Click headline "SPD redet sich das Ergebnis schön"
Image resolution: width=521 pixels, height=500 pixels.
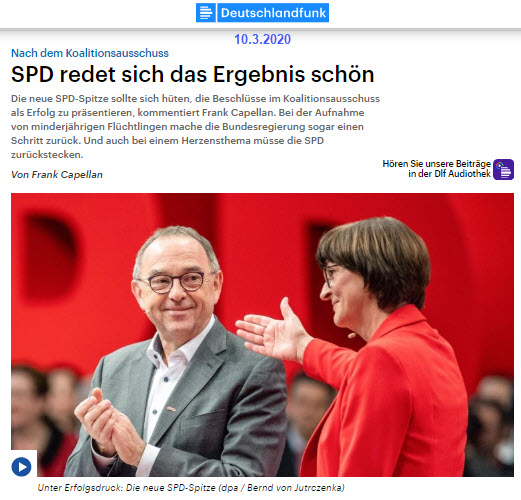pyautogui.click(x=193, y=74)
